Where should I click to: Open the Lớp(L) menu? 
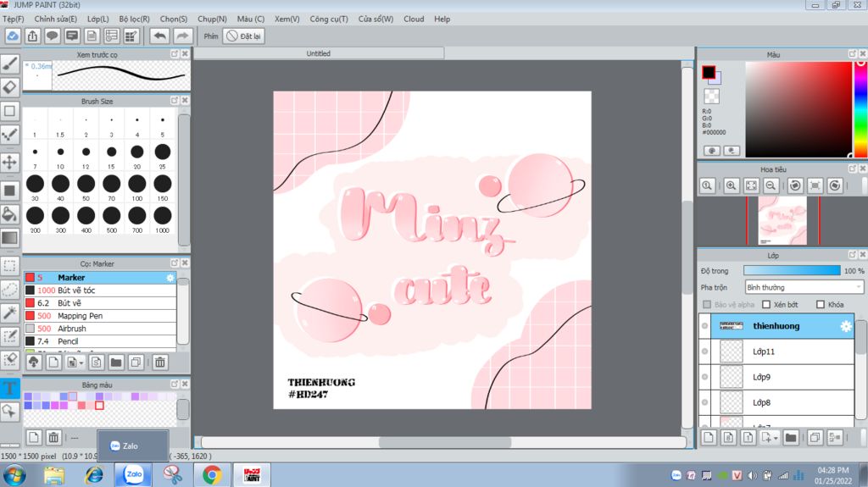coord(98,19)
